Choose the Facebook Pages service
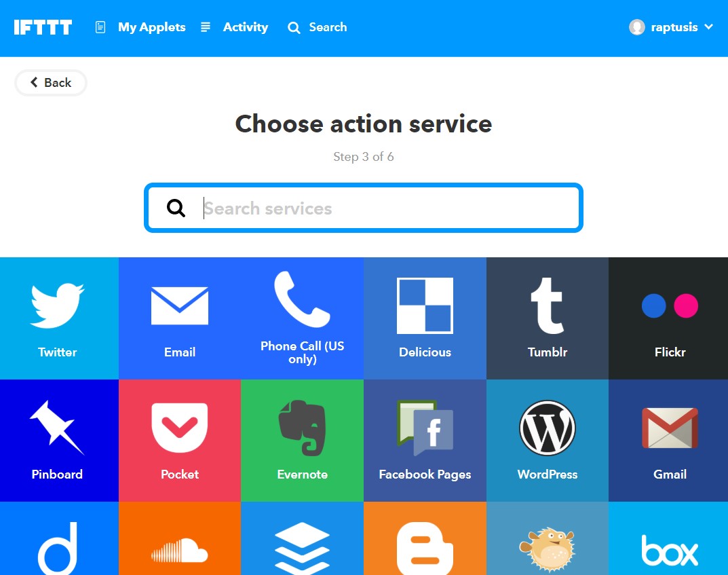Image resolution: width=728 pixels, height=575 pixels. pos(425,441)
